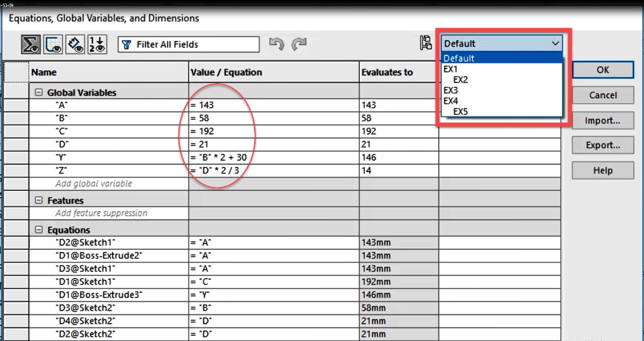Select EX3 configuration
This screenshot has width=644, height=341.
coord(502,90)
